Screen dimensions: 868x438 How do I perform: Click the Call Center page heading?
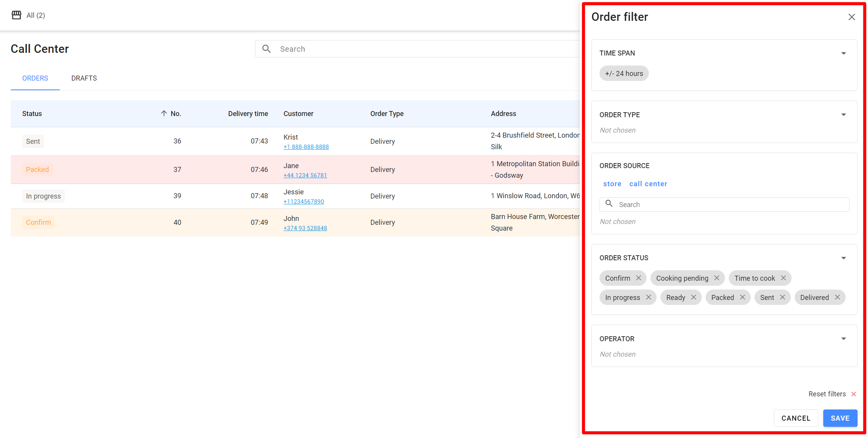pos(40,49)
